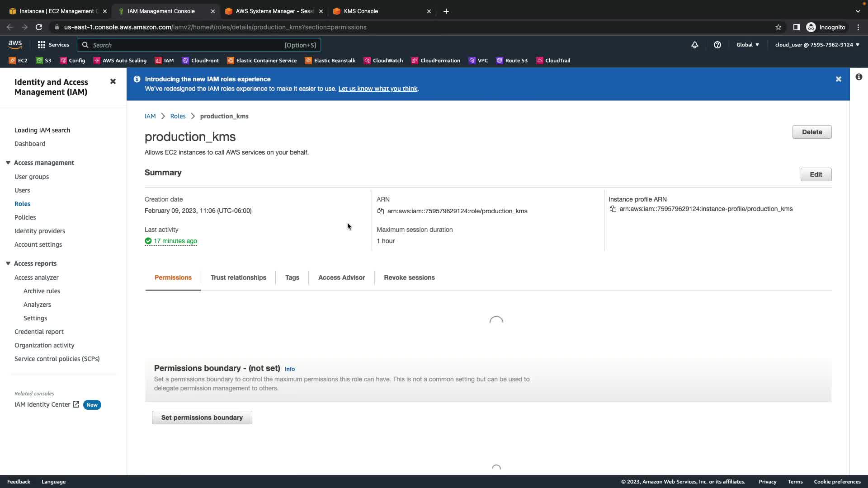Click the Delete role button

click(811, 132)
